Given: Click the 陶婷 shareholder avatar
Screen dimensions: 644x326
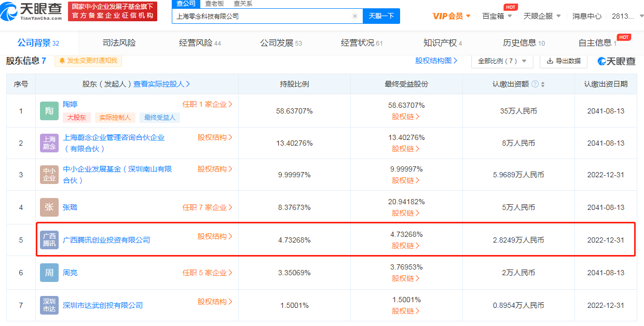Looking at the screenshot, I should 49,111.
